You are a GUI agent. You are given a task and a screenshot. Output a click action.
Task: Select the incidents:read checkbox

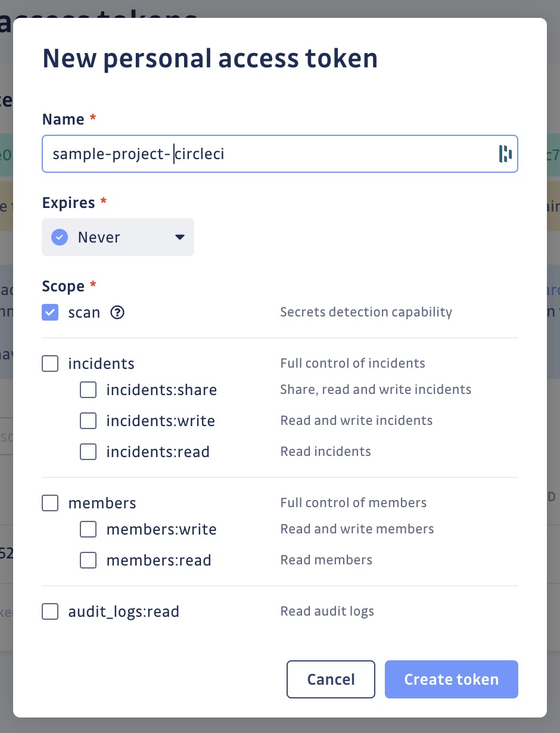88,452
